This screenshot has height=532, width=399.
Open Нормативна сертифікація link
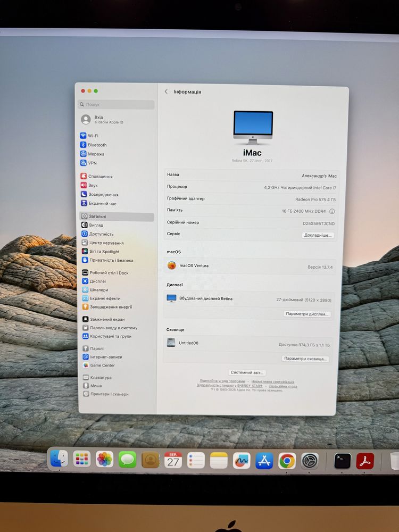273,381
